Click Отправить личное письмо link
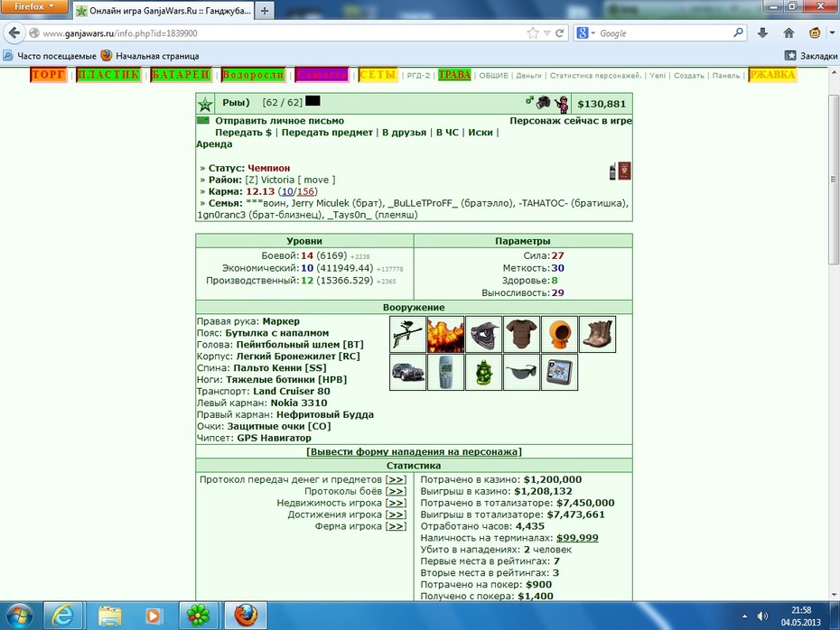 pos(280,121)
